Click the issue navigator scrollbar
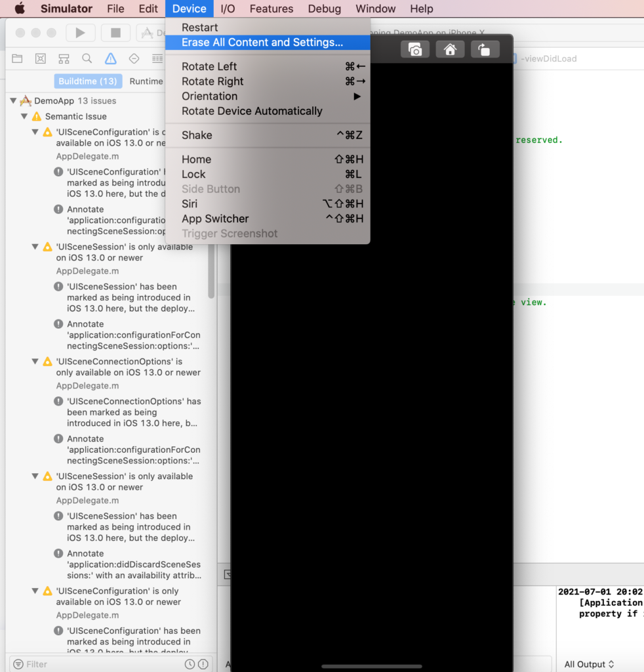The height and width of the screenshot is (672, 644). (211, 272)
